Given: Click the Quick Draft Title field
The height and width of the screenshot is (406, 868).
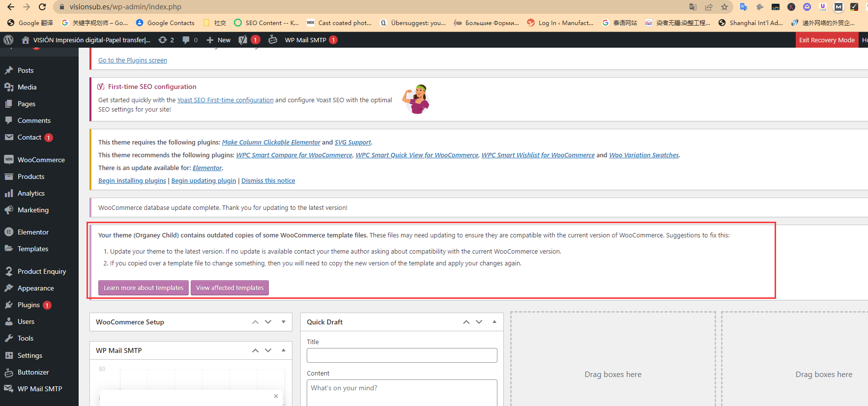Looking at the screenshot, I should click(402, 355).
